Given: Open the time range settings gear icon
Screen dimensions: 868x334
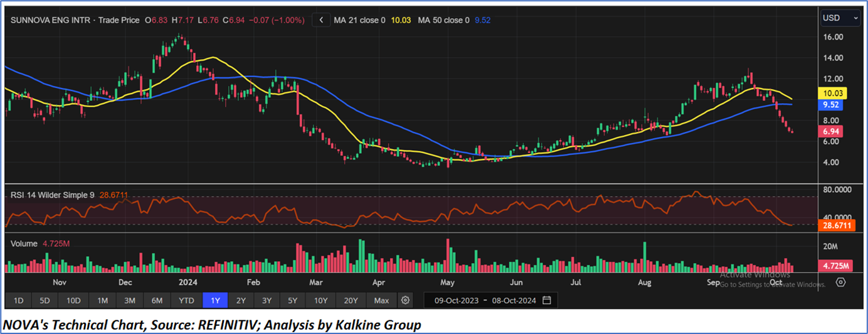Looking at the screenshot, I should (406, 300).
